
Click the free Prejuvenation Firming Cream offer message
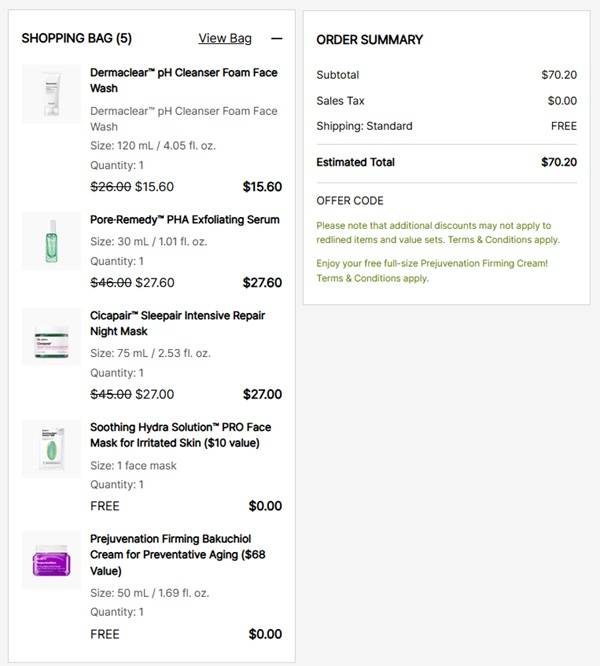[432, 270]
